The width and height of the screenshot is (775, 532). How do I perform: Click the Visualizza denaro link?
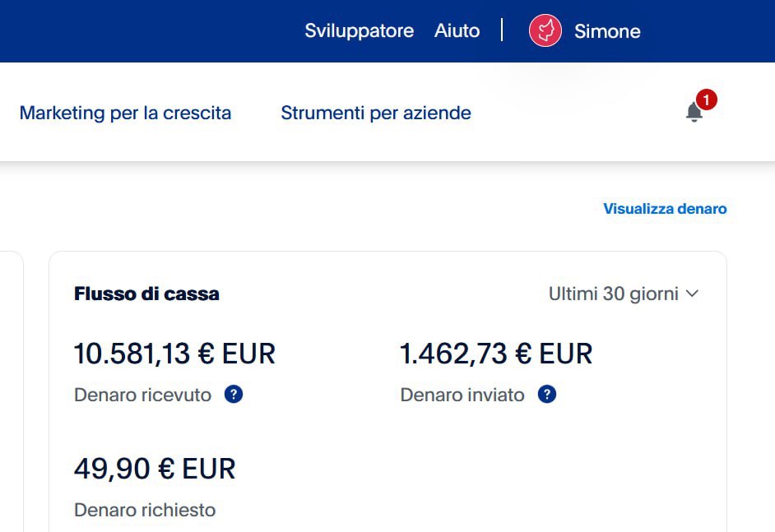(x=665, y=209)
